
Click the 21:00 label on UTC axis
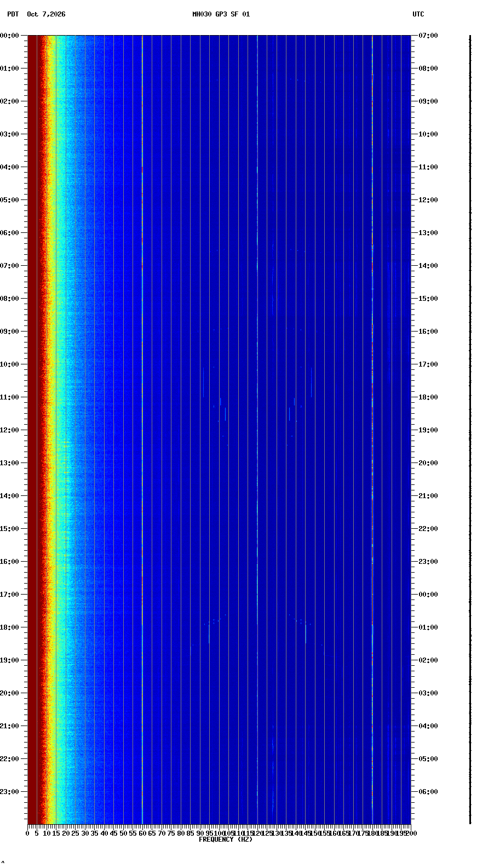[428, 496]
